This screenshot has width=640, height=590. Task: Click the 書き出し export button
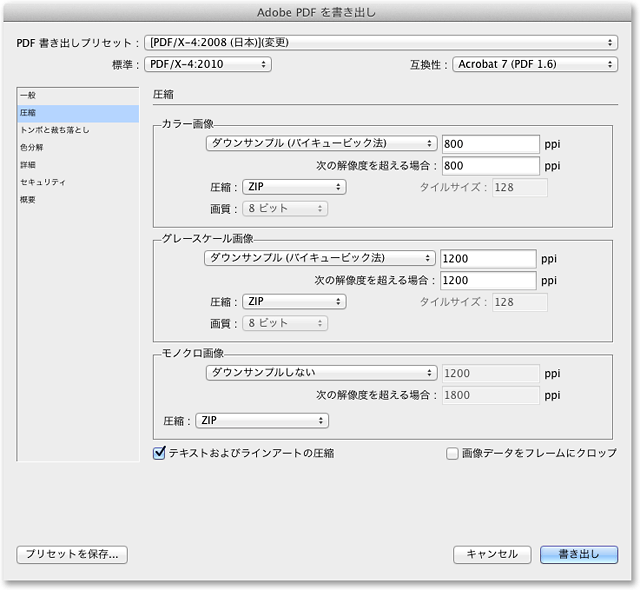pyautogui.click(x=579, y=553)
